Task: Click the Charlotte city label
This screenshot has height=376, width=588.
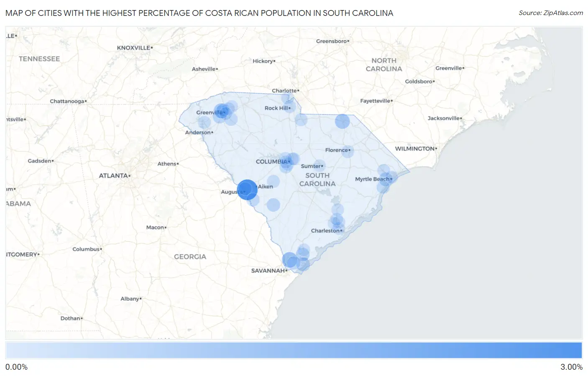Action: point(284,91)
